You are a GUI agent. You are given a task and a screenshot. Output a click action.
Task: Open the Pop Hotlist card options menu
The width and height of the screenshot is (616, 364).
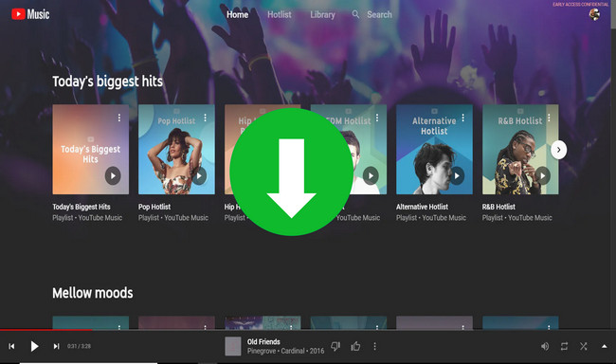(205, 118)
